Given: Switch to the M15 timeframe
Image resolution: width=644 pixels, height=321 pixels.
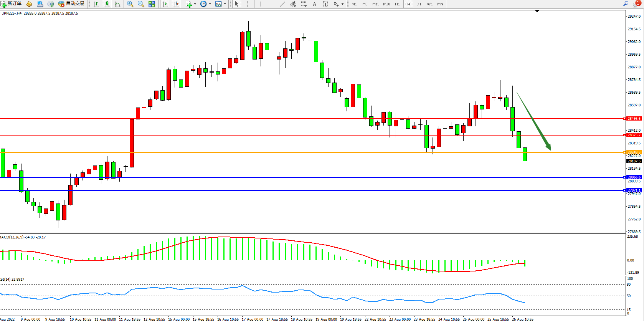Looking at the screenshot, I should pyautogui.click(x=375, y=4).
